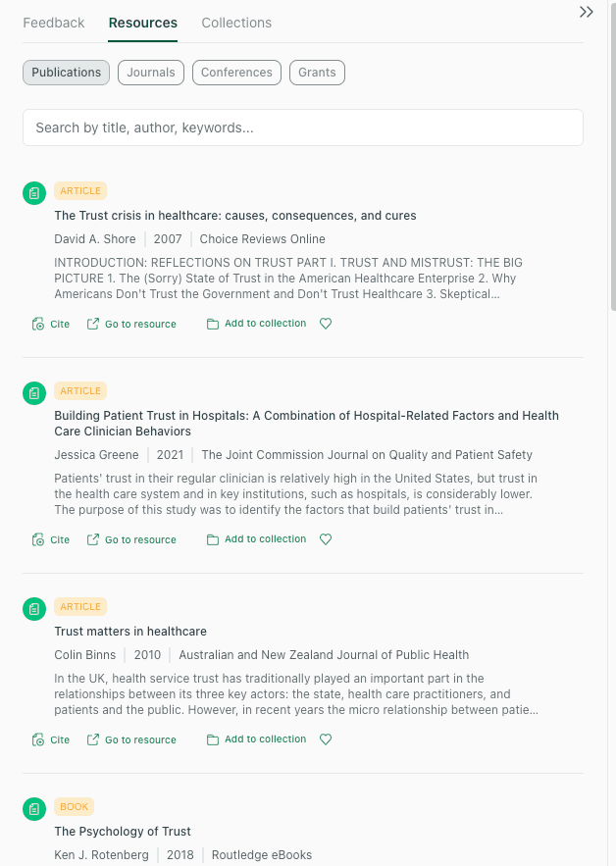The height and width of the screenshot is (866, 616).
Task: Click the green article icon next to Trust matters in healthcare
Action: coord(34,608)
